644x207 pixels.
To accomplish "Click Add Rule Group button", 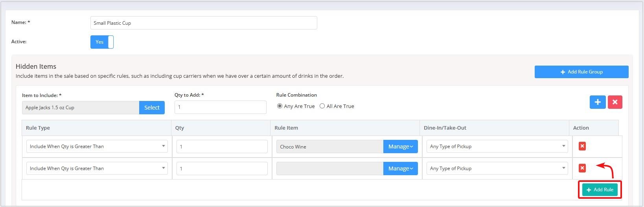I will coord(581,72).
